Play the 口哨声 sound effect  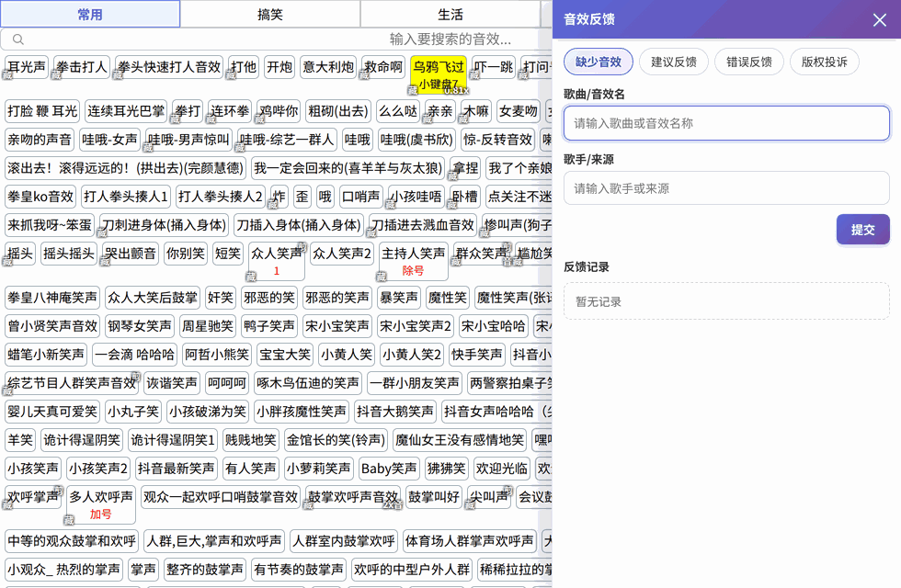360,197
